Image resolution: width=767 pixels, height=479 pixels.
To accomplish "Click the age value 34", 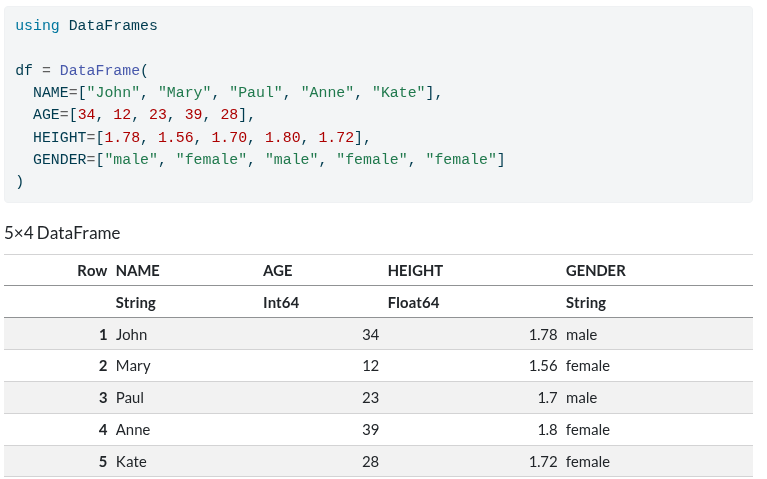I will pyautogui.click(x=370, y=334).
